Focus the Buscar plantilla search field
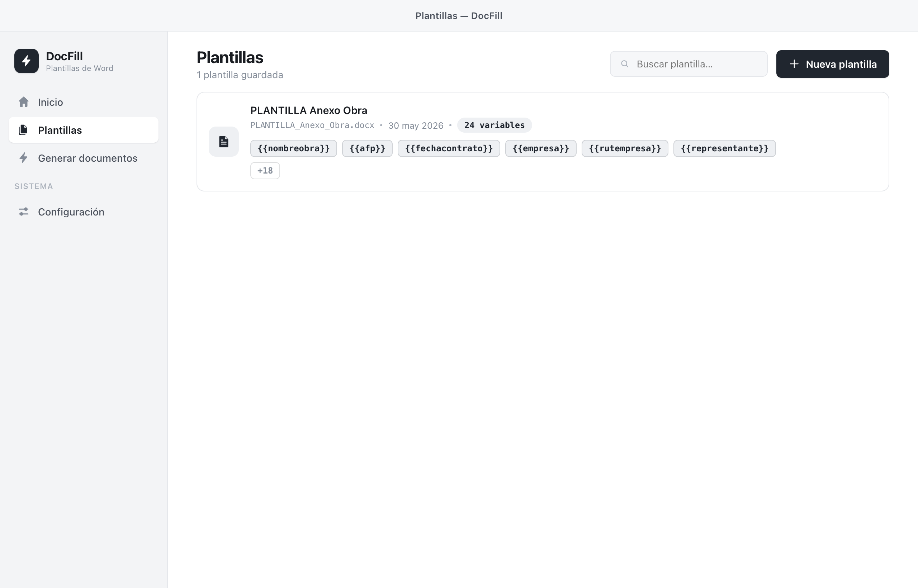 (x=688, y=64)
